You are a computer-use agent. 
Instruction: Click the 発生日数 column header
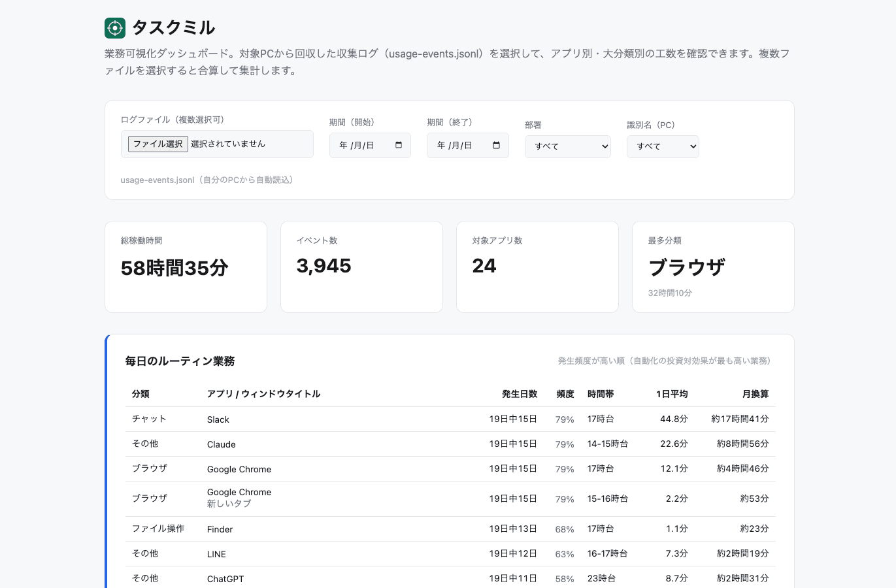[x=520, y=394]
